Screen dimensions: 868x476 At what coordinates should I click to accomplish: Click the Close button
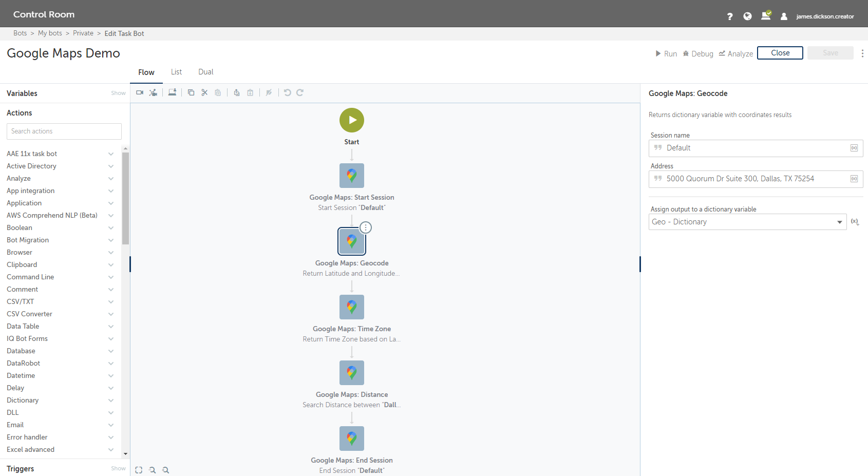coord(780,53)
